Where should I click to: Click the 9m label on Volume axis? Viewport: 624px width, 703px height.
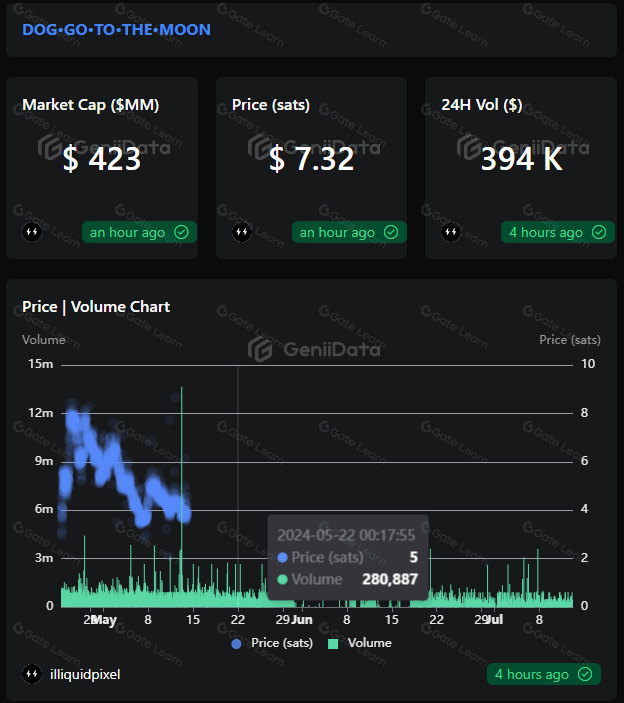tap(43, 461)
